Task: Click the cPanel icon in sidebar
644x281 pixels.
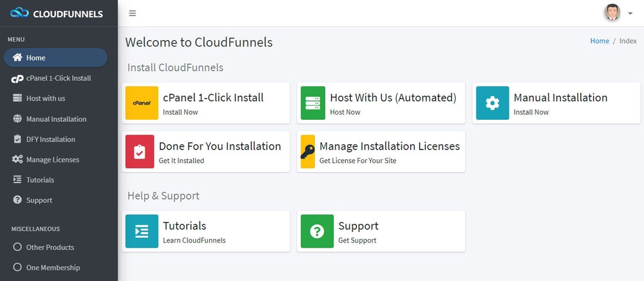Action: pos(17,79)
